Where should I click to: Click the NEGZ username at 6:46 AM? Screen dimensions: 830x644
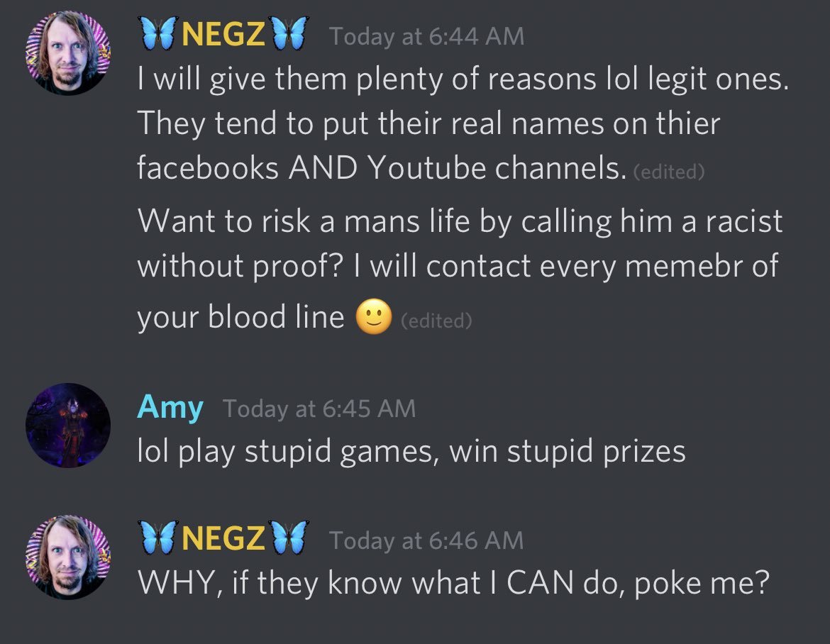click(223, 538)
